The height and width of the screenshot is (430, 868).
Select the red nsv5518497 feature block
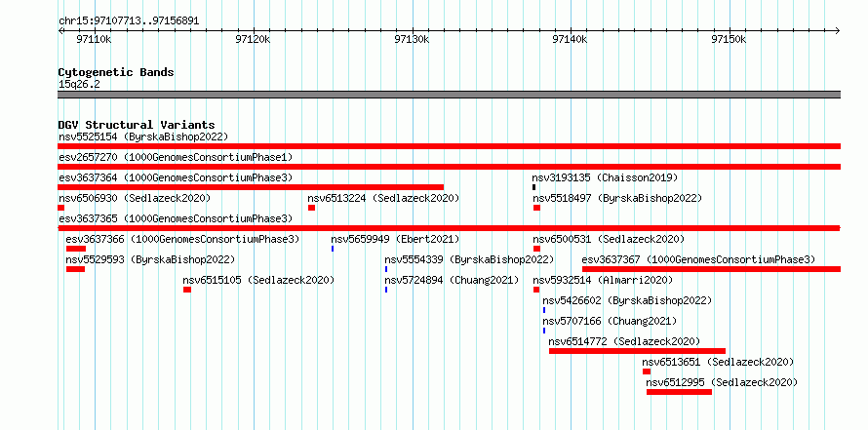click(x=537, y=208)
